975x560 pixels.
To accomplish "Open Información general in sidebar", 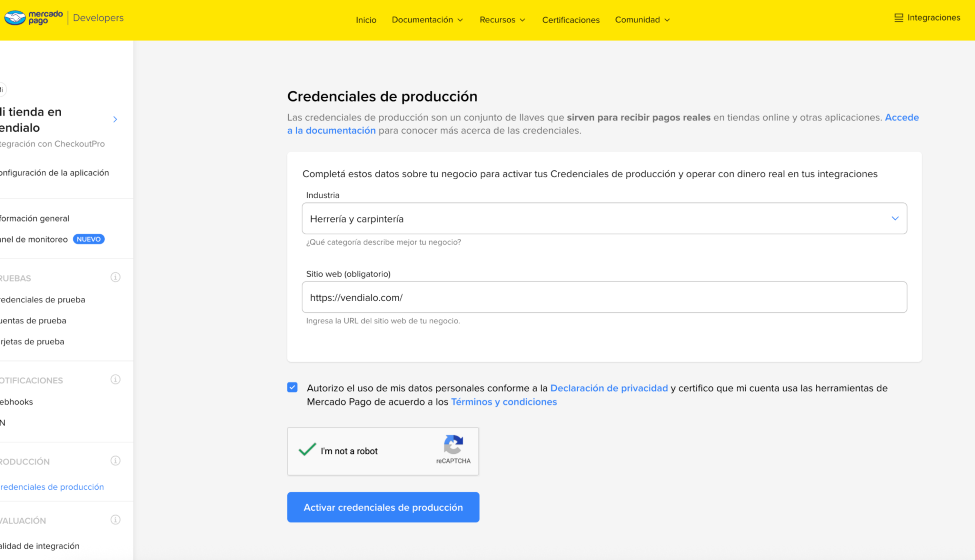I will (35, 219).
